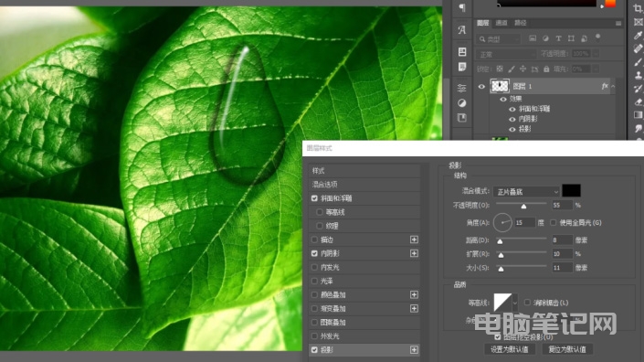Add another 内阴影 effect with plus

[414, 253]
